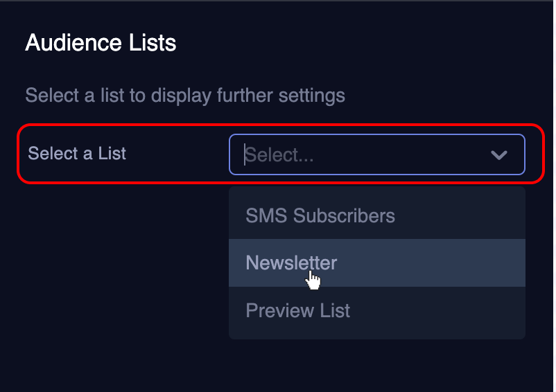Collapse the Select a List dropdown
This screenshot has height=392, width=556.
click(x=499, y=154)
